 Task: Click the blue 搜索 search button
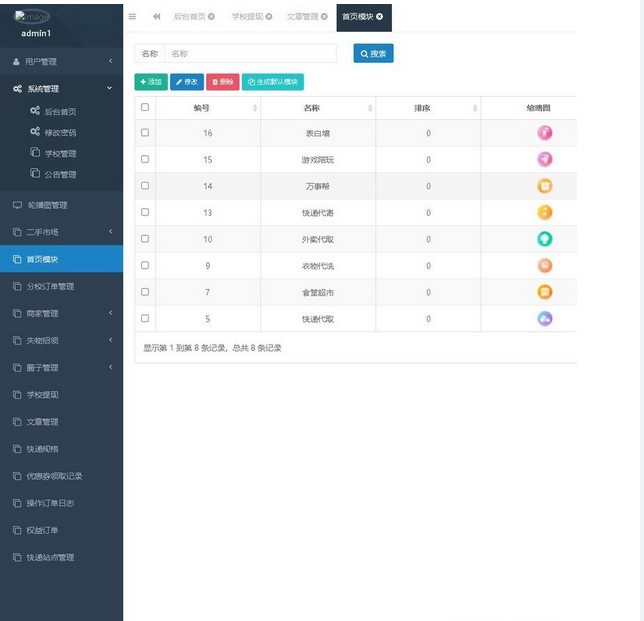click(x=373, y=53)
